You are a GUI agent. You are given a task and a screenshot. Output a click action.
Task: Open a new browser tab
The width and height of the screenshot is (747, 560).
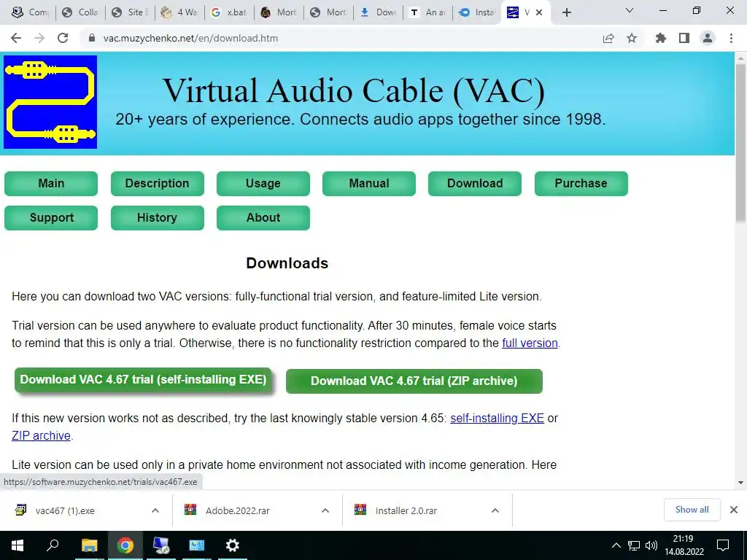(x=566, y=12)
